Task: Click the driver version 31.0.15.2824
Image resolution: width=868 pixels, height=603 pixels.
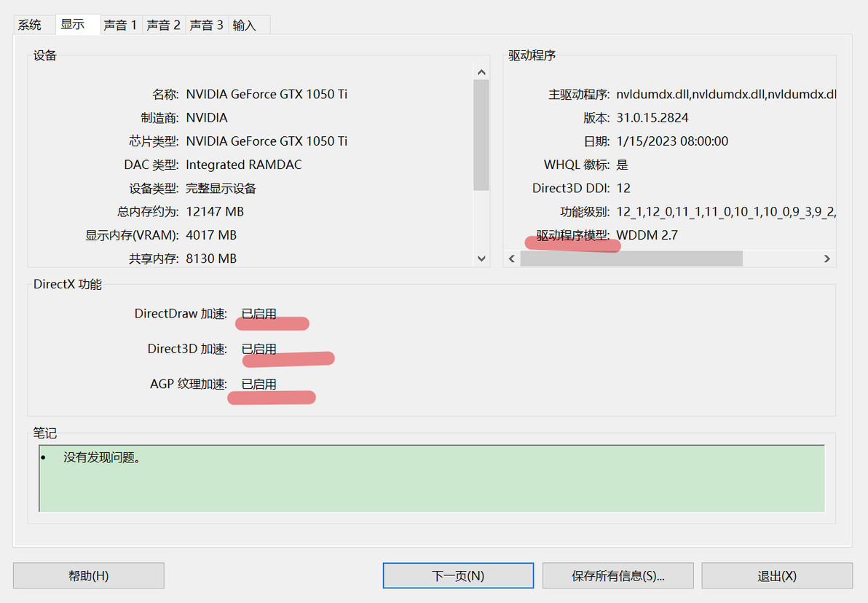Action: pyautogui.click(x=652, y=118)
